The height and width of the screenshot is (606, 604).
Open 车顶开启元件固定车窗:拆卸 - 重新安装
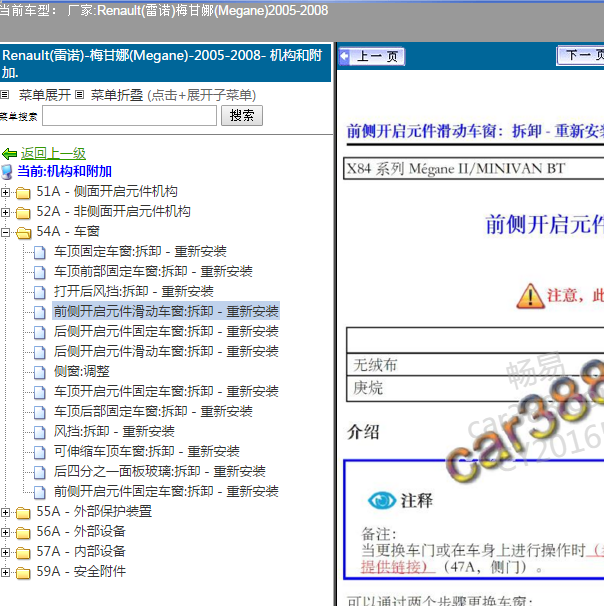[x=166, y=392]
